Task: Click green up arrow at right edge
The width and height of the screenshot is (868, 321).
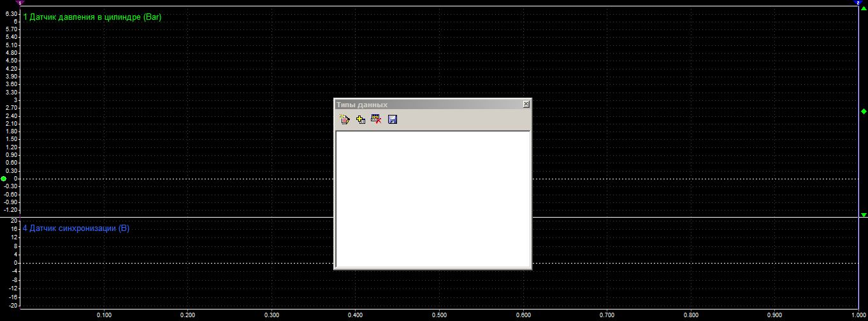Action: [864, 8]
